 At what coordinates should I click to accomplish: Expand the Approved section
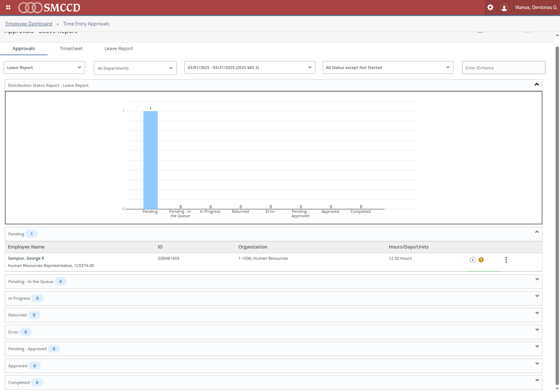point(537,363)
